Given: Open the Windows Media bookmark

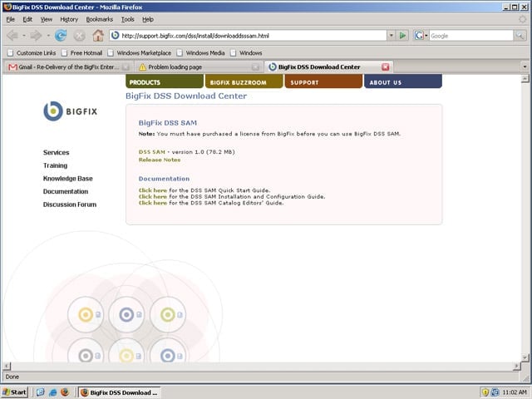Looking at the screenshot, I should pyautogui.click(x=201, y=53).
